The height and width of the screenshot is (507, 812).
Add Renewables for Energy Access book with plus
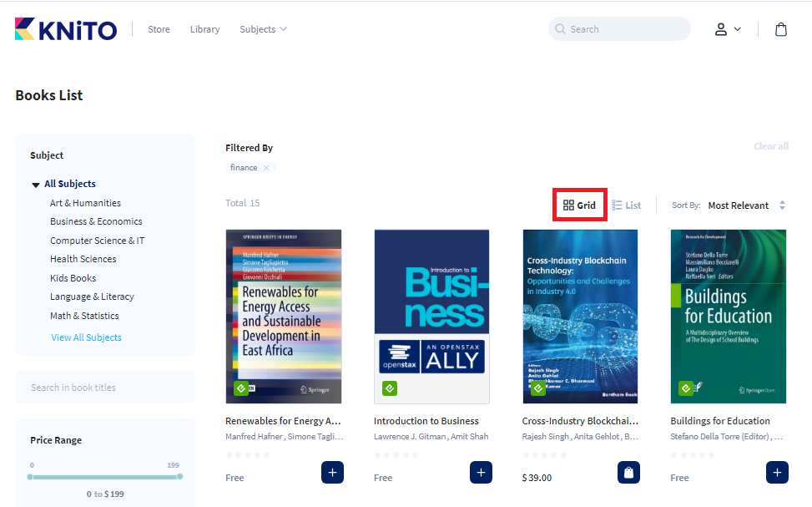click(332, 472)
